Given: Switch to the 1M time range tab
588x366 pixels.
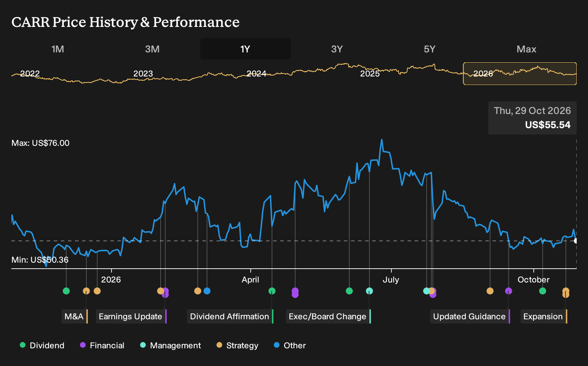Looking at the screenshot, I should [58, 49].
